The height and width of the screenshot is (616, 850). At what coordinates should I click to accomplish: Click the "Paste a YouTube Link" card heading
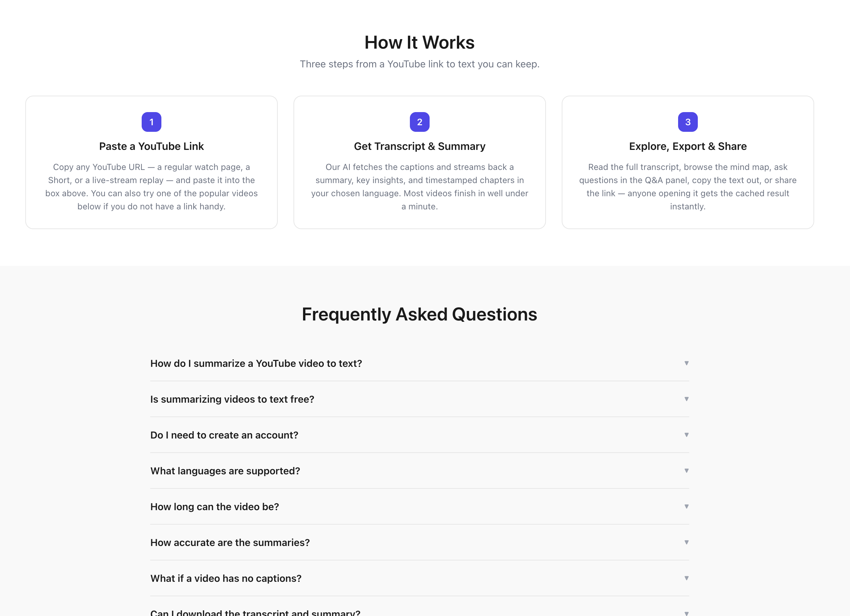pos(152,146)
